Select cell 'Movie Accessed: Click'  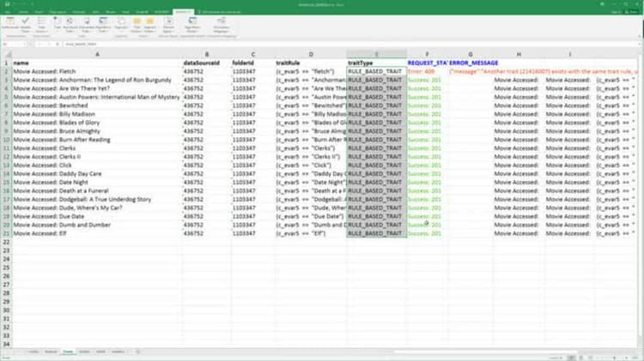coord(97,165)
